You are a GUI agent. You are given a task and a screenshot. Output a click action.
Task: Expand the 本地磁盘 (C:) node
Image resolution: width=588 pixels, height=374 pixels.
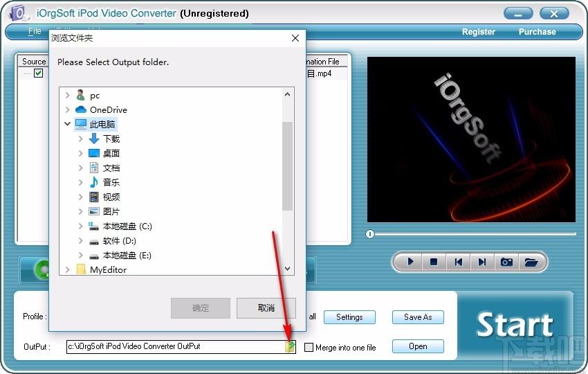pos(81,226)
